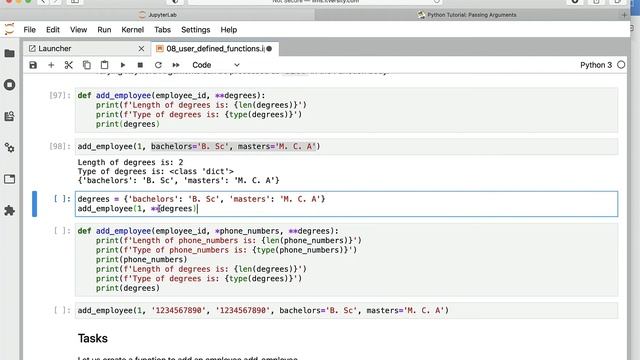Click the active cell with degrees dictionary
Viewport: 640px width, 360px height.
pyautogui.click(x=346, y=204)
